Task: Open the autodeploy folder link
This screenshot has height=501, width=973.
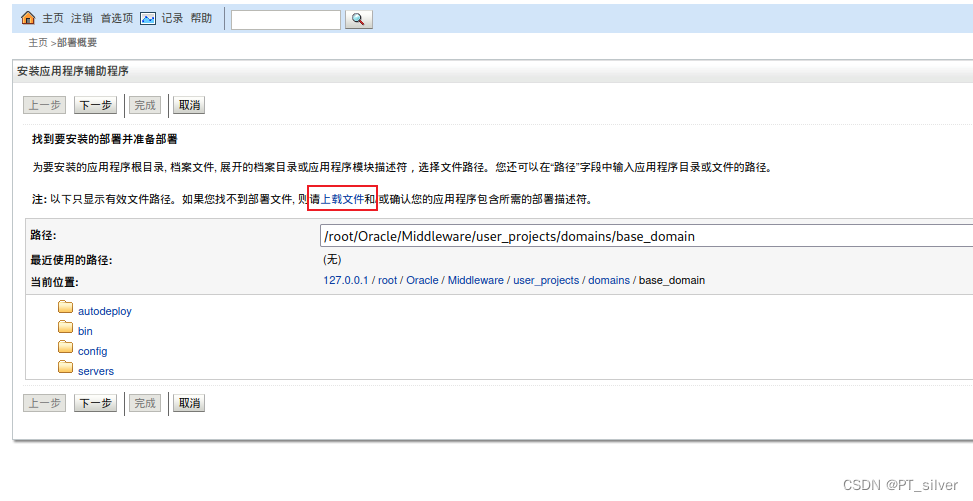Action: pos(105,311)
